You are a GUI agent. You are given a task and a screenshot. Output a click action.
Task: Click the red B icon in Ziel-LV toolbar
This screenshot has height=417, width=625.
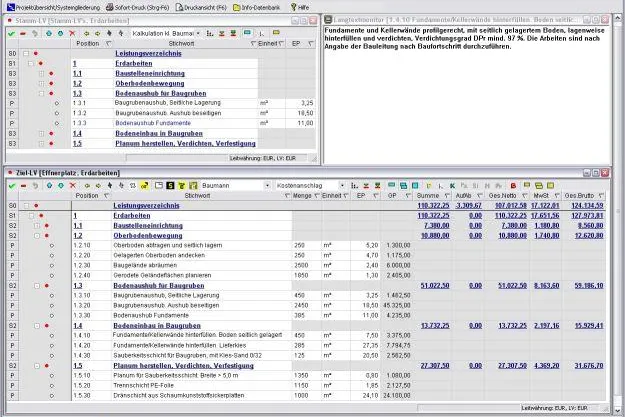pos(513,186)
